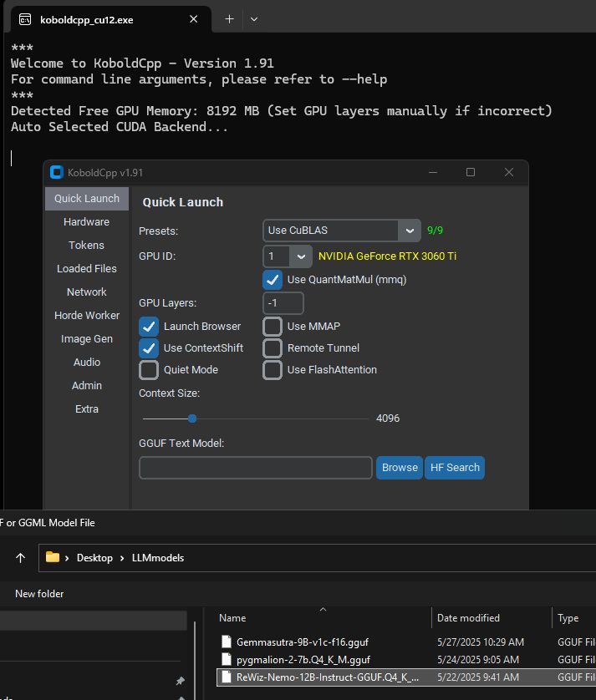This screenshot has width=596, height=700.
Task: Open the Admin tab
Action: pyautogui.click(x=87, y=386)
